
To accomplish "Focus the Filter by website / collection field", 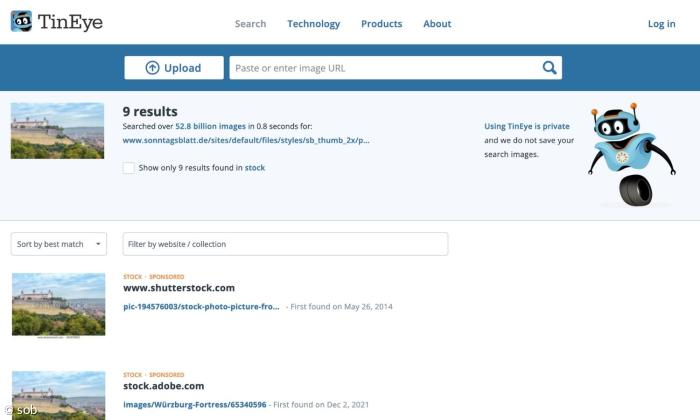I will tap(285, 244).
